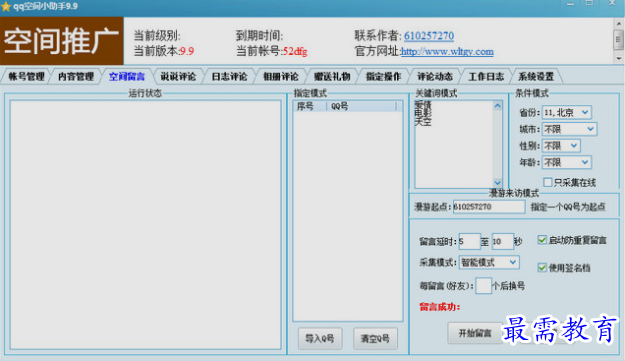The image size is (625, 361).
Task: Uncheck 启动防重复留言 option
Action: (542, 240)
